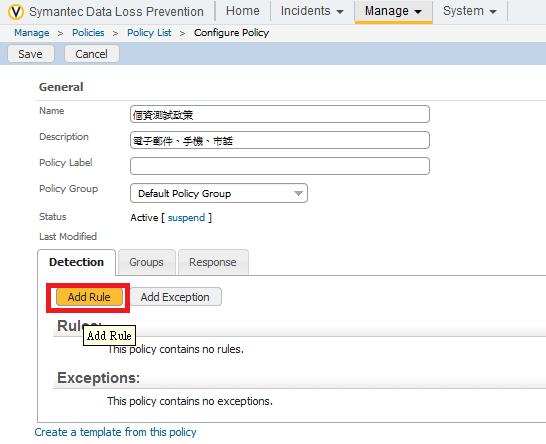Click the Symantec logo icon
Screen dimensions: 546x444
pyautogui.click(x=16, y=11)
